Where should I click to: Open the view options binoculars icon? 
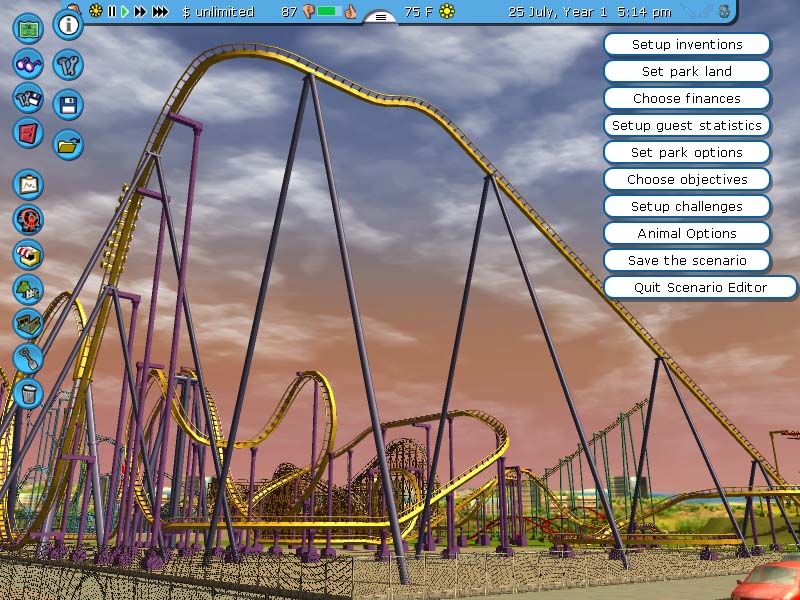tap(28, 64)
